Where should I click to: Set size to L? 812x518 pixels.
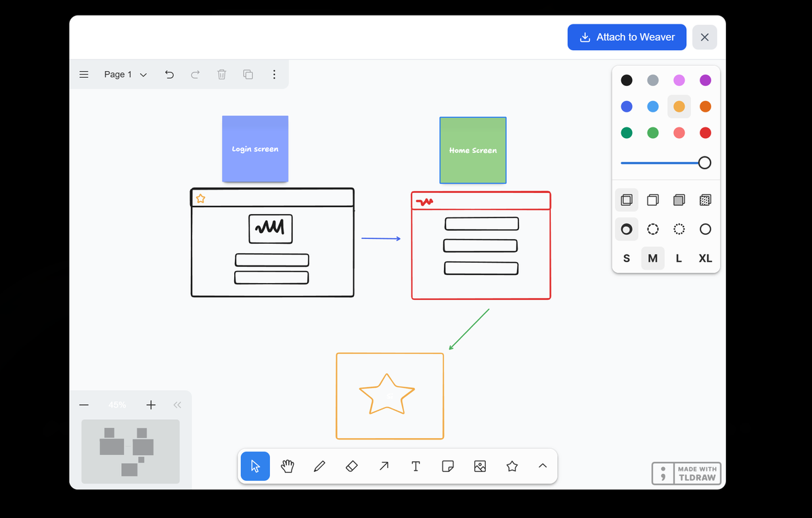(679, 258)
